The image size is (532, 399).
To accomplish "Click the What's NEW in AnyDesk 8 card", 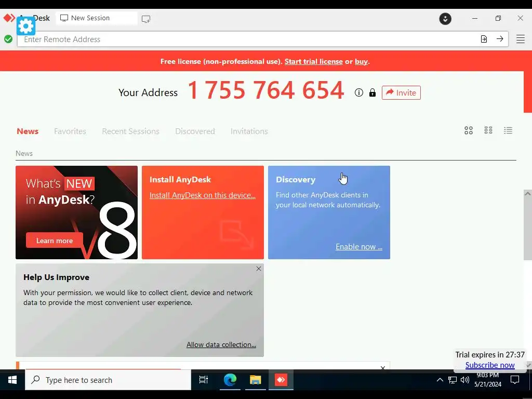I will coord(77,212).
